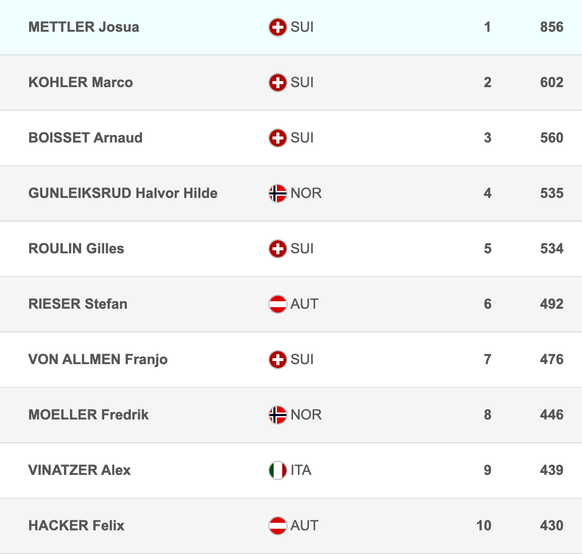Click the Swiss flag icon beside METTLER Josua
This screenshot has width=582, height=554.
pos(278,27)
